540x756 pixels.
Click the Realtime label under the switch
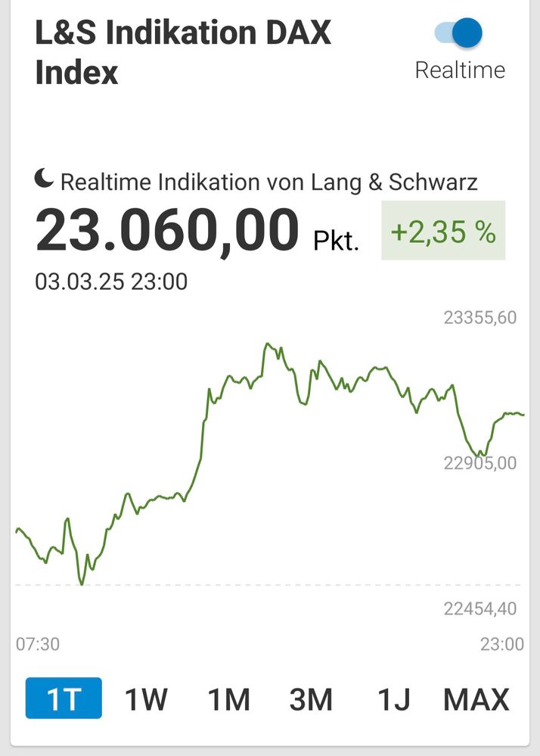[460, 70]
